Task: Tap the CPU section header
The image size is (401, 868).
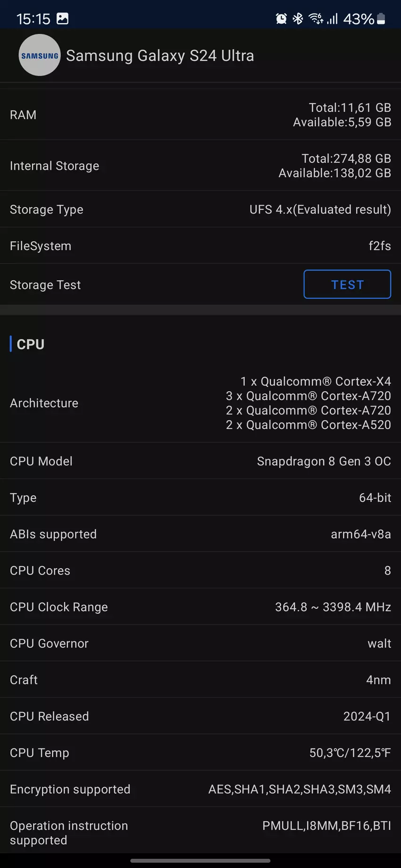Action: pyautogui.click(x=31, y=344)
